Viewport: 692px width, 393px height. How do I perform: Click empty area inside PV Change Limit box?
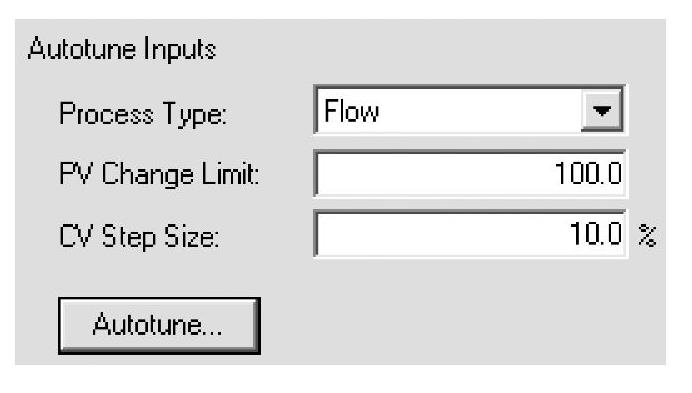pyautogui.click(x=424, y=174)
